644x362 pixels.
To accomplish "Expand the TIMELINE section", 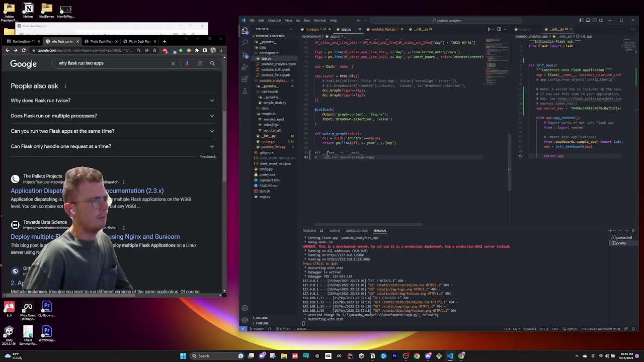I will [262, 323].
